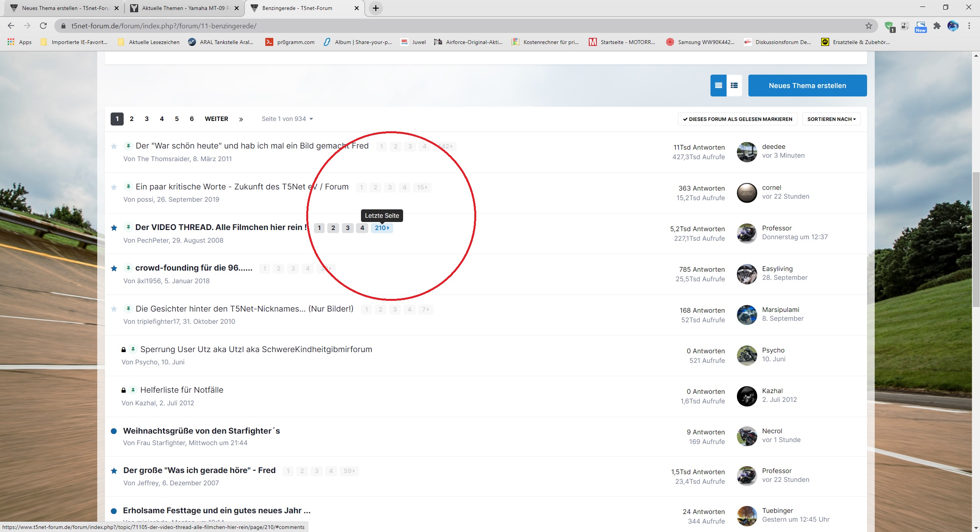
Task: Click unread dot of Weihnachtsgrüße topic
Action: tap(114, 431)
